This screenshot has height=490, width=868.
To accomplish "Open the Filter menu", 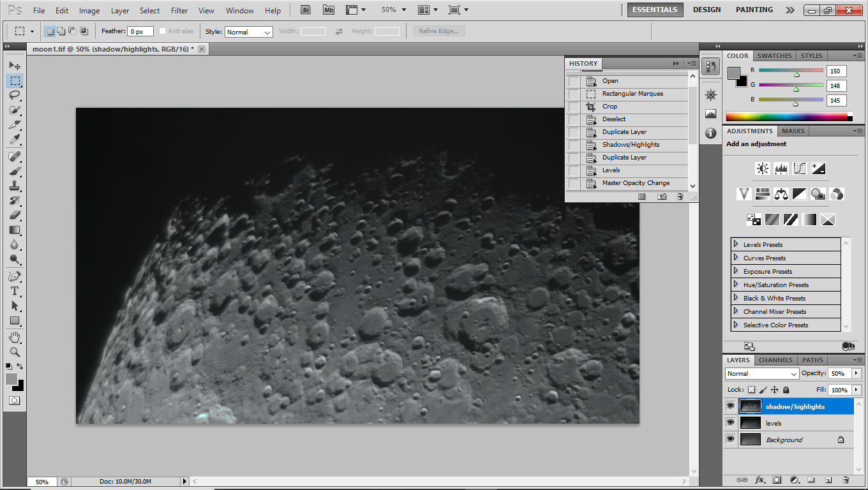I will pos(179,10).
